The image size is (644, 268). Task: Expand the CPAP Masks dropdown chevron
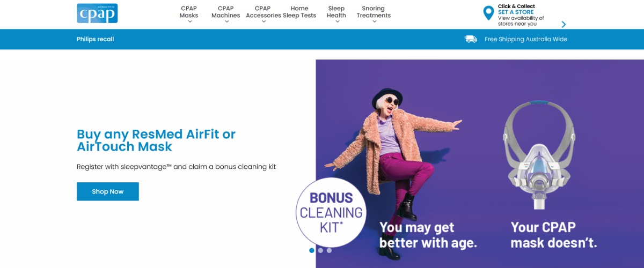pyautogui.click(x=189, y=22)
